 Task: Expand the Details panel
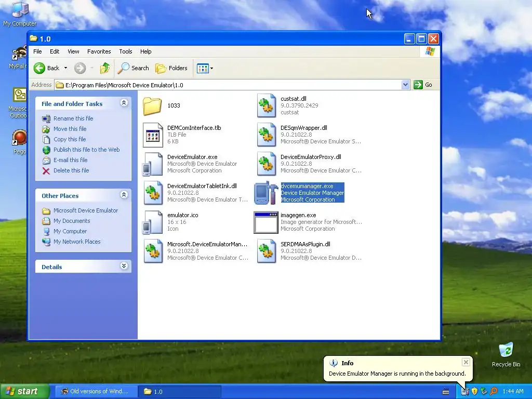(124, 266)
